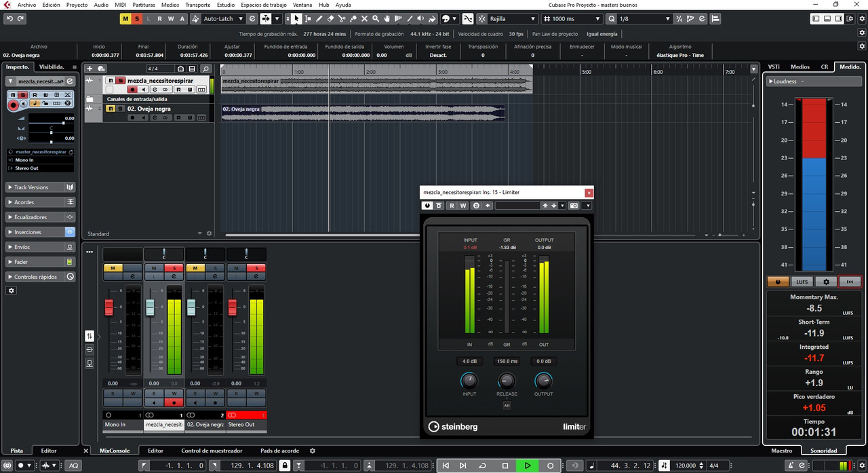Image resolution: width=868 pixels, height=473 pixels.
Task: Select the Split scissors tool
Action: pyautogui.click(x=342, y=18)
